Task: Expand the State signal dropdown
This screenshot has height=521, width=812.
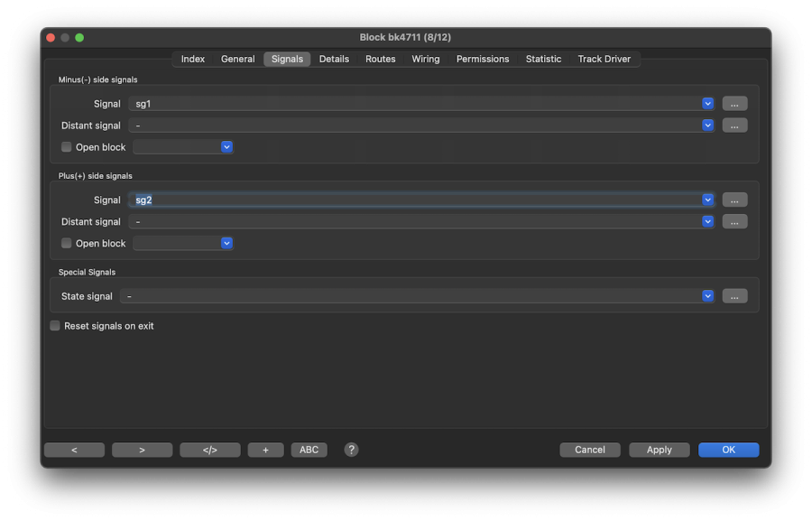Action: click(x=707, y=296)
